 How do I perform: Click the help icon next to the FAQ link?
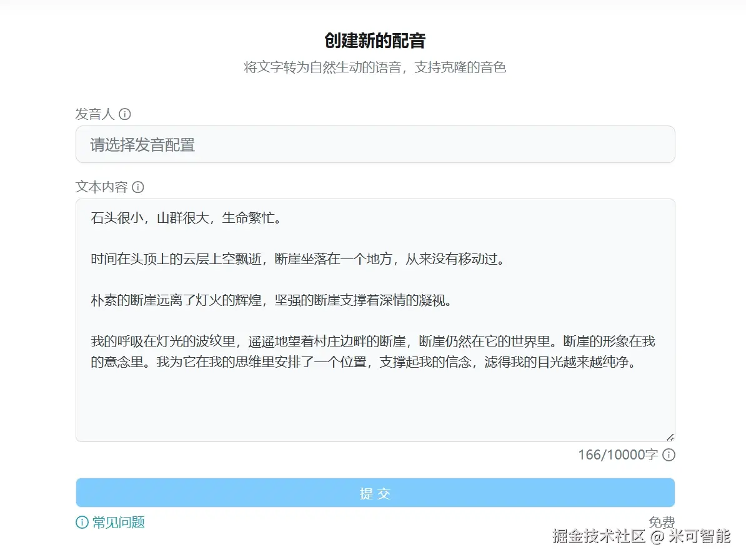(81, 523)
